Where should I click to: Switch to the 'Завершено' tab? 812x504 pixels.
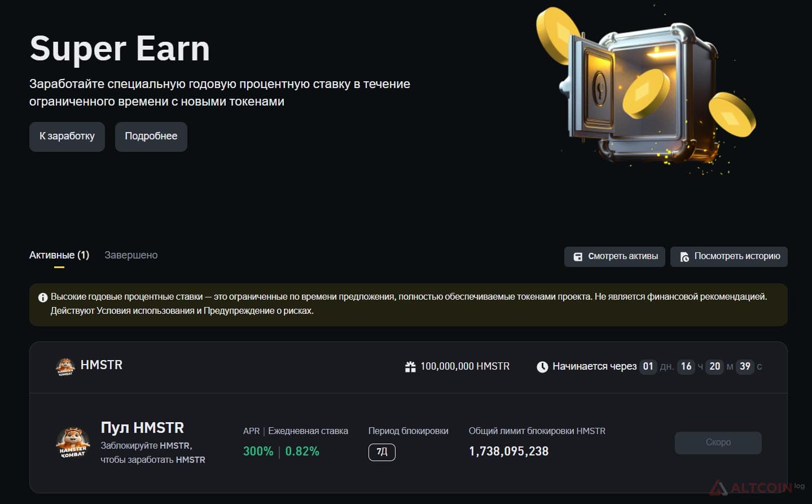(131, 255)
